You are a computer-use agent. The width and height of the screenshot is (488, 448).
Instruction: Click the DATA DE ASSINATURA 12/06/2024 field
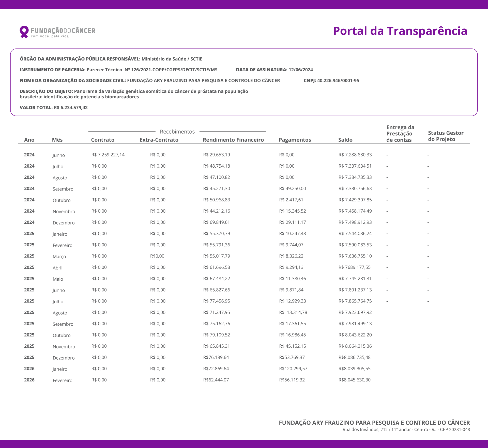[274, 70]
